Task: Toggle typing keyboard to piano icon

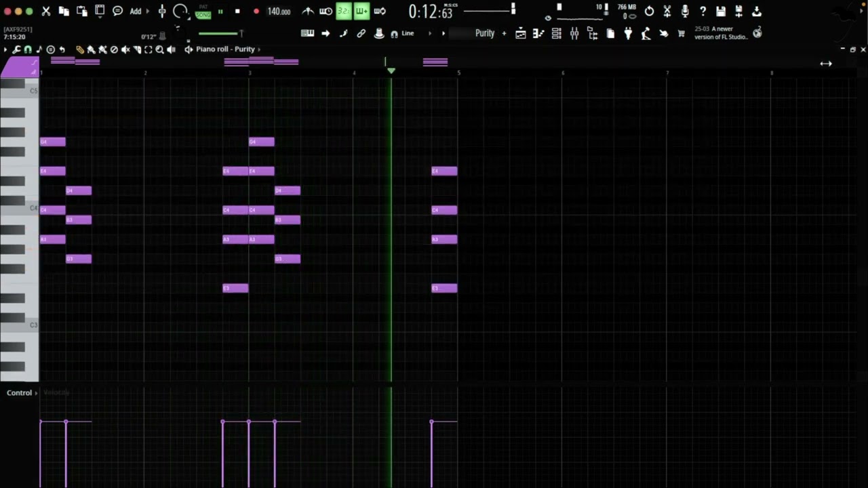Action: point(307,33)
